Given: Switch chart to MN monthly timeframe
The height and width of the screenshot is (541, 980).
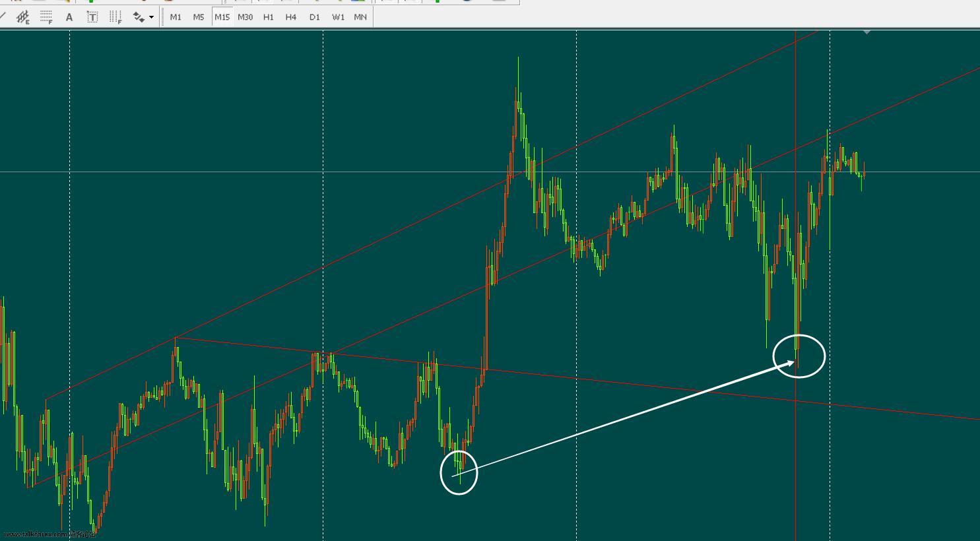Looking at the screenshot, I should tap(360, 17).
